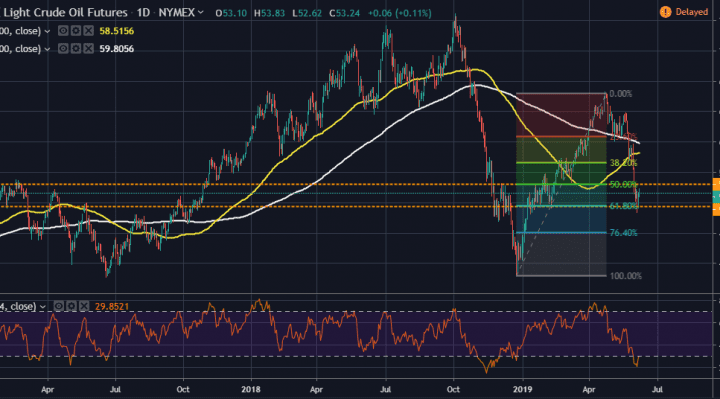Open settings gear of the 29.8521 oscillator
The width and height of the screenshot is (720, 399).
pyautogui.click(x=71, y=306)
